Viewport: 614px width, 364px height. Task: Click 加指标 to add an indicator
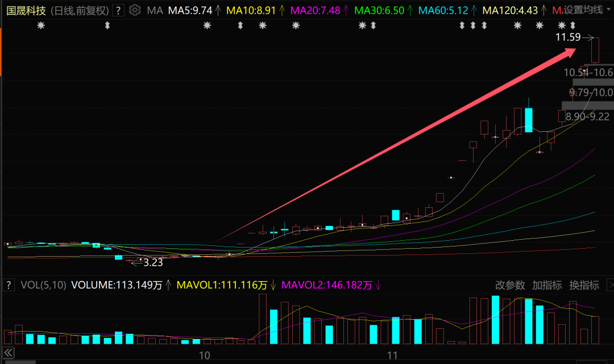coord(547,285)
